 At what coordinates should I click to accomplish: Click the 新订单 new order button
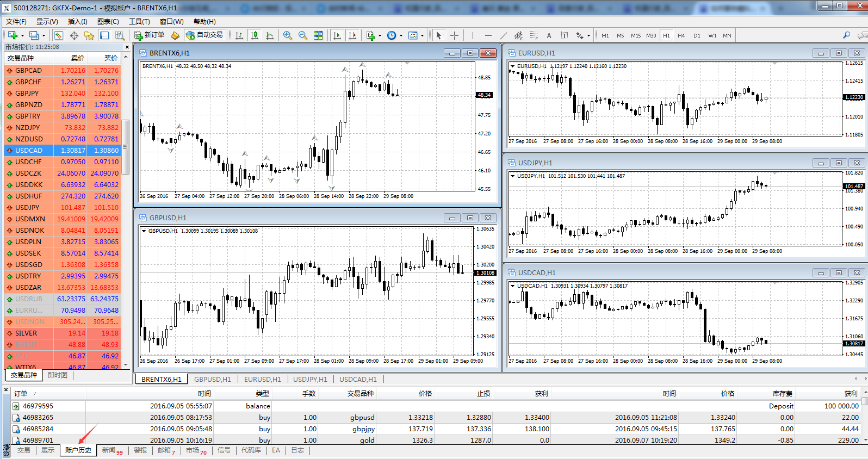tap(149, 35)
